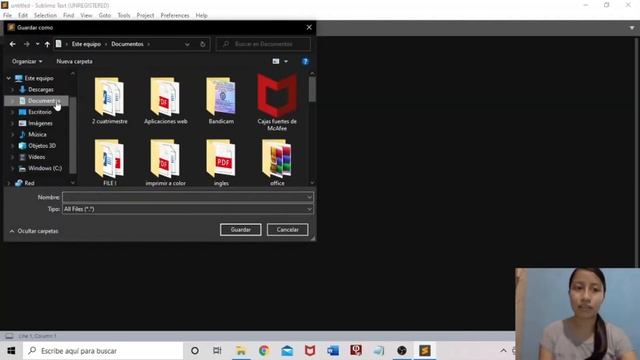
Task: Open the Goto menu
Action: pyautogui.click(x=105, y=16)
